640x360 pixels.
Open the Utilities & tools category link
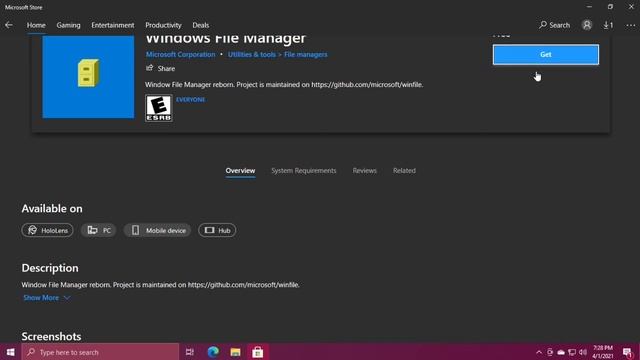[x=251, y=54]
